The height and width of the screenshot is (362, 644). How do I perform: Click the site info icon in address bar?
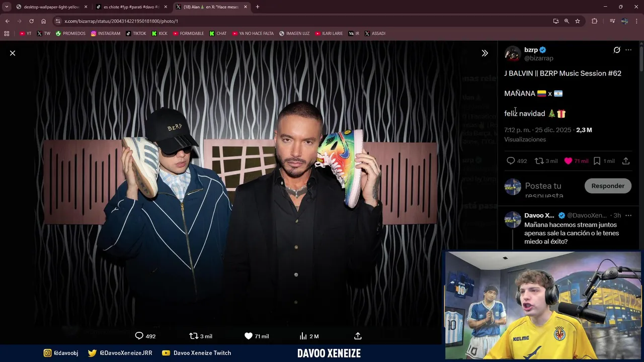coord(58,21)
